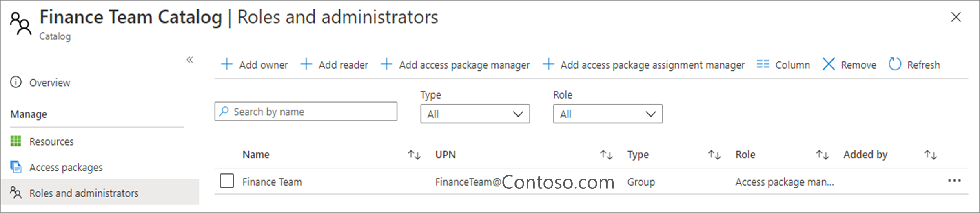Open more options for Finance Team row
The height and width of the screenshot is (213, 980).
(x=954, y=181)
